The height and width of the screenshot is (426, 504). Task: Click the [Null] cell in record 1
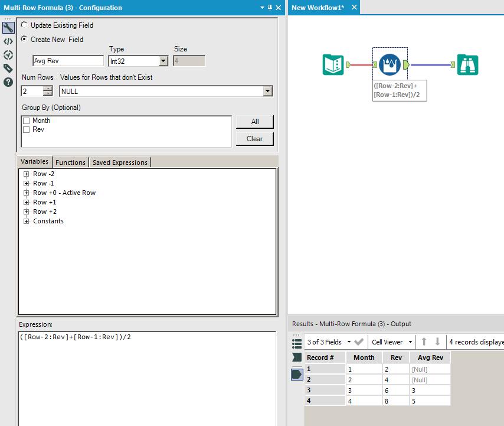coord(430,369)
